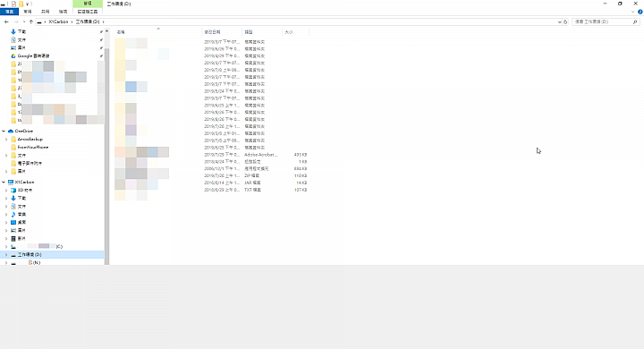Open Downloads (下載) folder under X1Carbon
Image resolution: width=644 pixels, height=349 pixels.
[21, 198]
